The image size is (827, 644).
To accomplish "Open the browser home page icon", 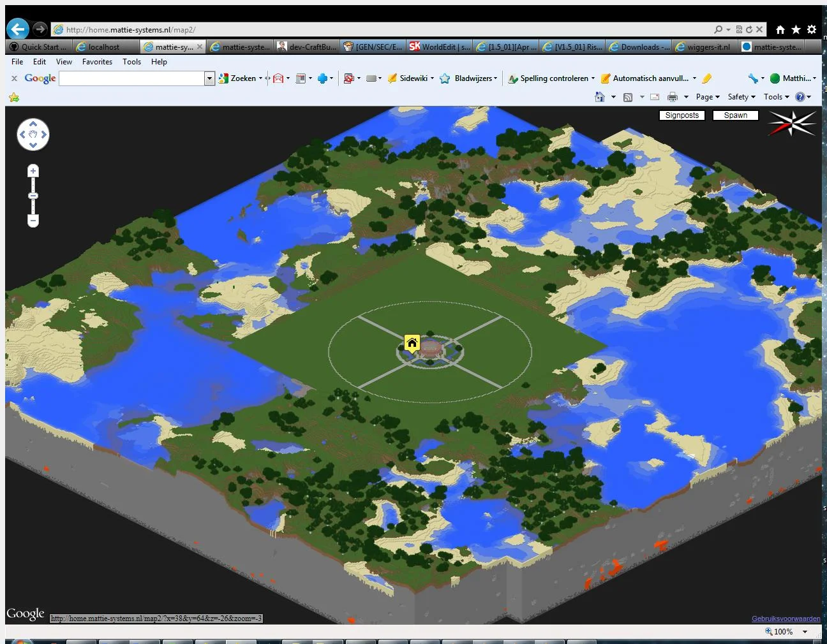I will pos(780,29).
